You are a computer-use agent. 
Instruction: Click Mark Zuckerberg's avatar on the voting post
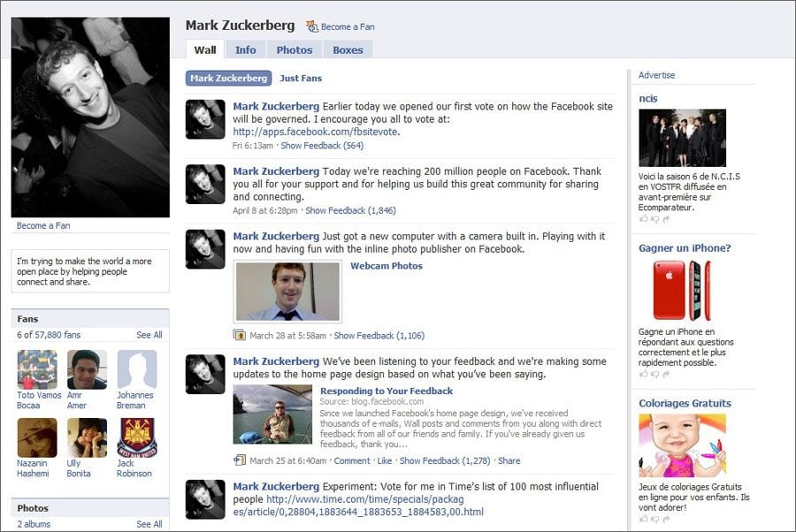(x=205, y=119)
